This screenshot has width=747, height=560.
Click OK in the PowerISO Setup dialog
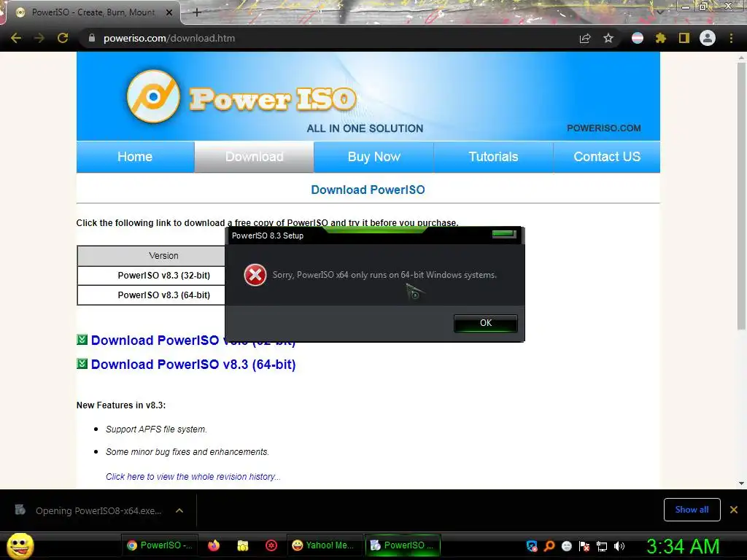(x=485, y=323)
